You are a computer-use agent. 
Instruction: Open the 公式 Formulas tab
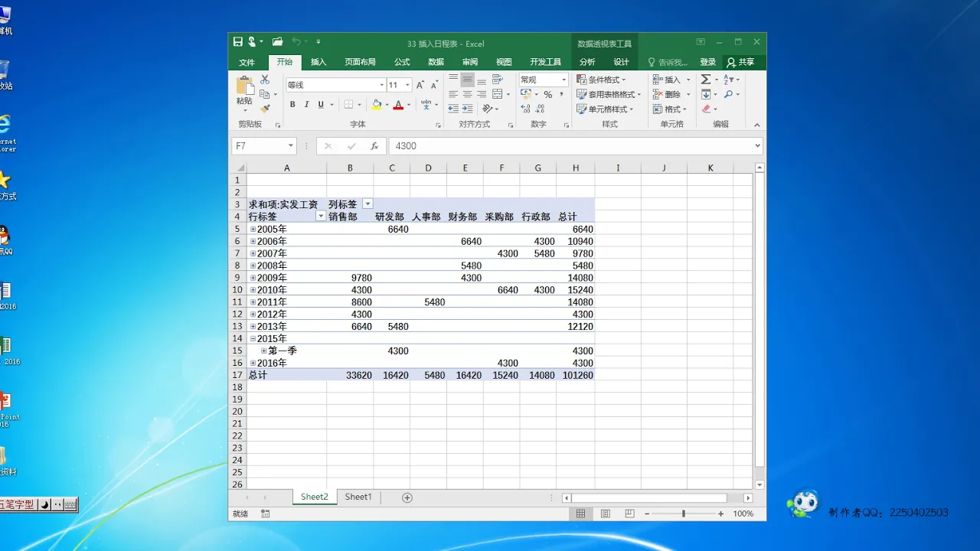coord(402,62)
